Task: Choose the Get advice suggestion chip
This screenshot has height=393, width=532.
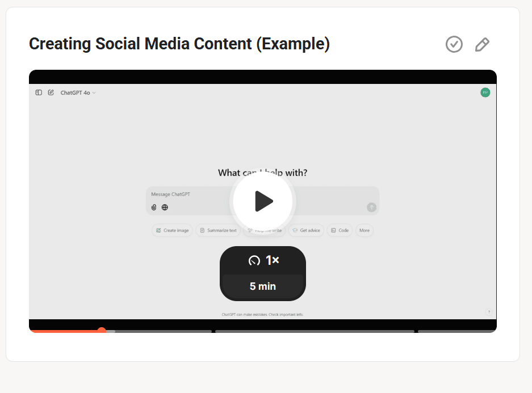Action: 307,230
